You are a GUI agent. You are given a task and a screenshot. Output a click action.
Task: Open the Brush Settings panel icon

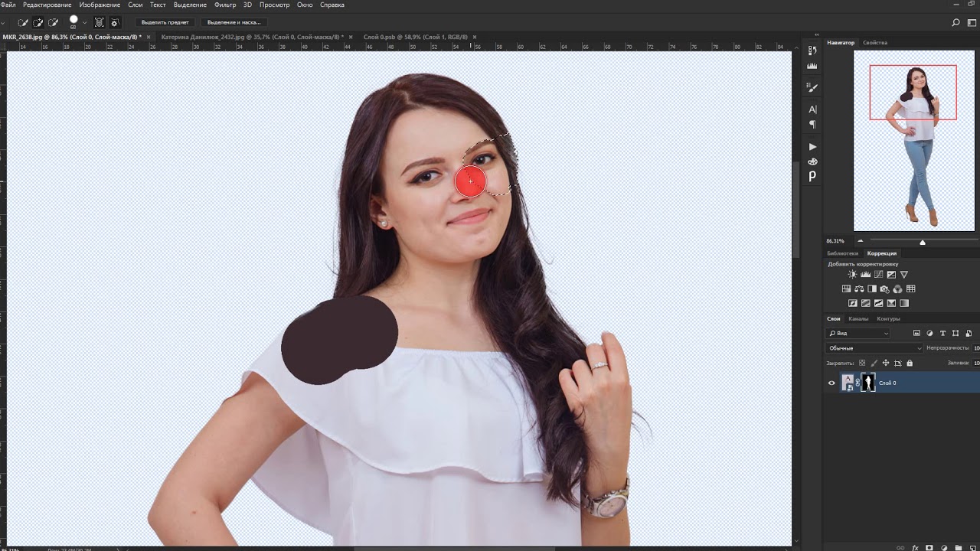tap(812, 88)
